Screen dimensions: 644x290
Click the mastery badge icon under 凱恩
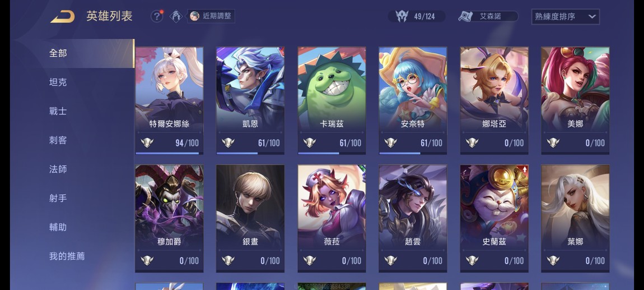(x=228, y=142)
